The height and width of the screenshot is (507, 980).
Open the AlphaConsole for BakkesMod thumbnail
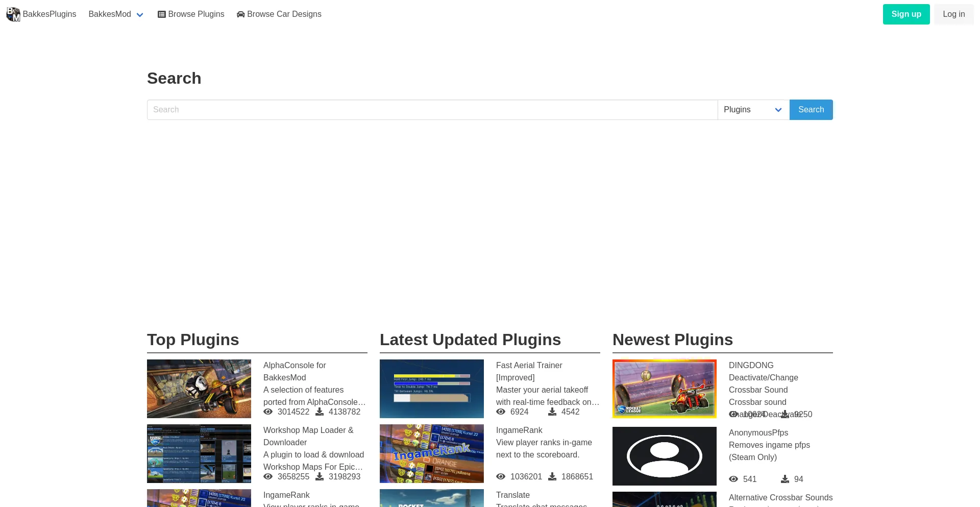tap(199, 389)
